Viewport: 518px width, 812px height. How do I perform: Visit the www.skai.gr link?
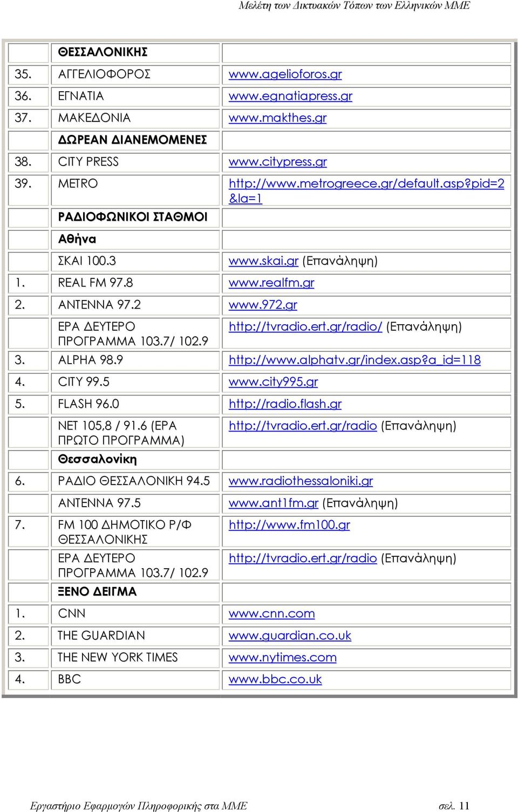click(263, 261)
